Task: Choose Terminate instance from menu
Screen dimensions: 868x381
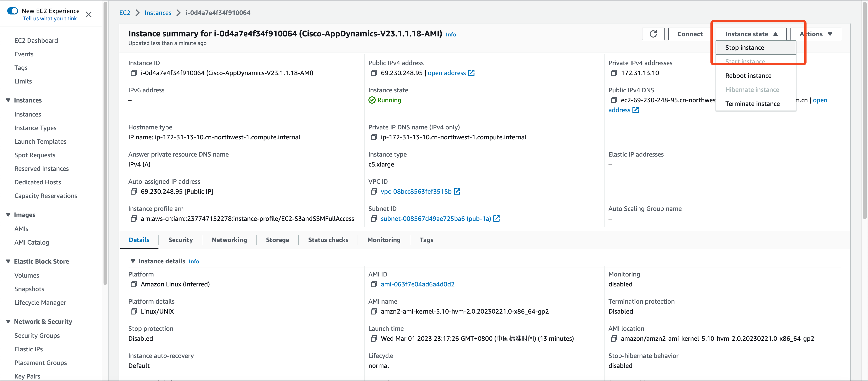Action: pyautogui.click(x=756, y=104)
